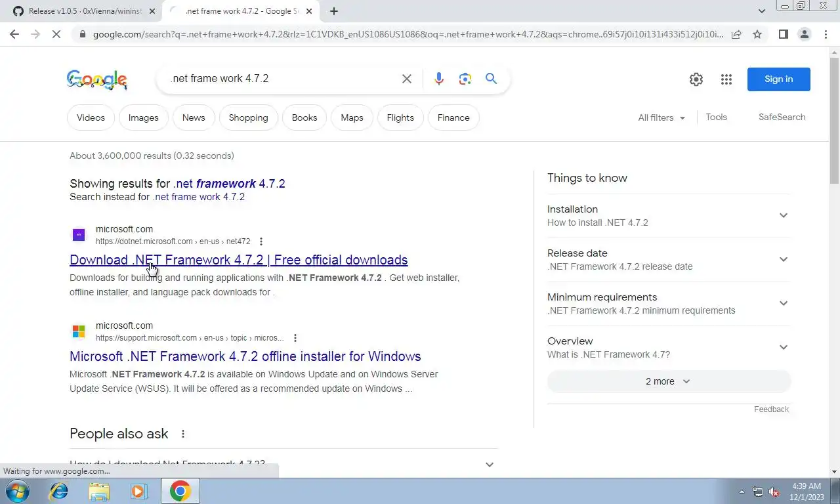Stop page loading with X button
Image resolution: width=840 pixels, height=504 pixels.
(x=56, y=34)
